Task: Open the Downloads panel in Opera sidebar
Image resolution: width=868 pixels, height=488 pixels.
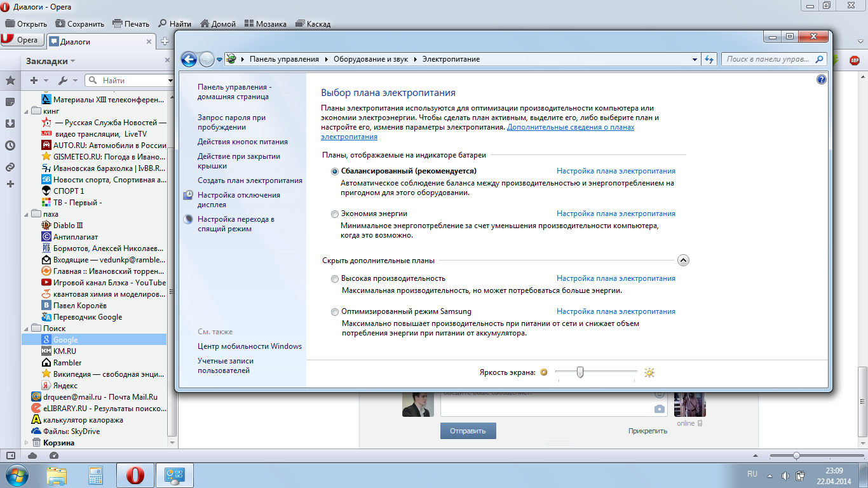Action: (10, 123)
